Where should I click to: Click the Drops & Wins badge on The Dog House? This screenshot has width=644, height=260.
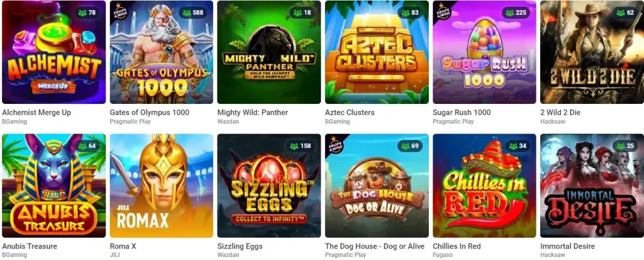(x=335, y=144)
